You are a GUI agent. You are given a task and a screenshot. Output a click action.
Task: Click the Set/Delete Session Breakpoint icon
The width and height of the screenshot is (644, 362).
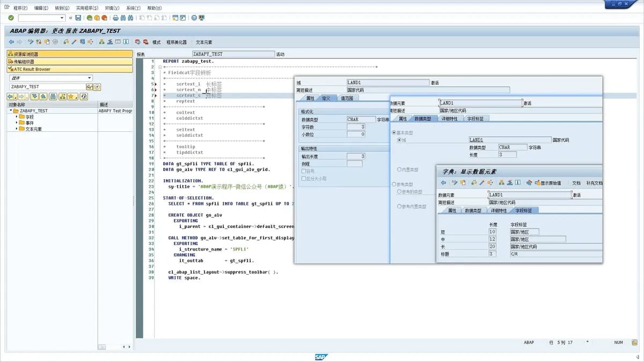tap(137, 42)
